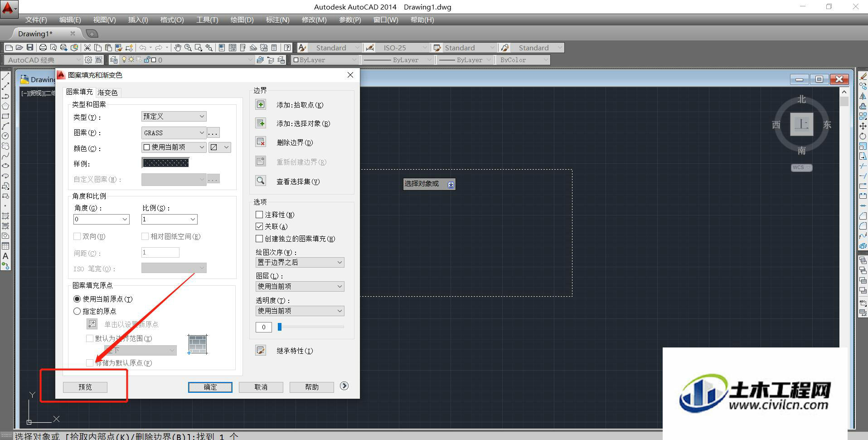The width and height of the screenshot is (868, 440).
Task: Open the 绘图(D) menu
Action: coord(242,20)
